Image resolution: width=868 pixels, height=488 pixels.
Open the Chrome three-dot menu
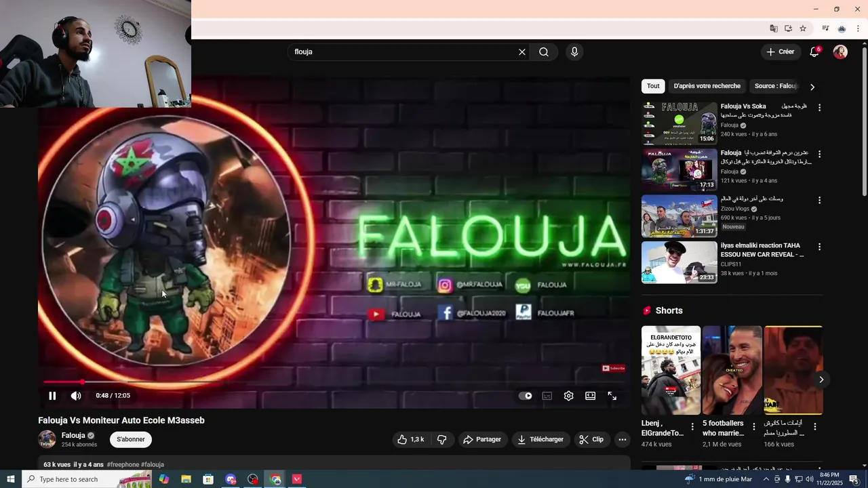[858, 28]
